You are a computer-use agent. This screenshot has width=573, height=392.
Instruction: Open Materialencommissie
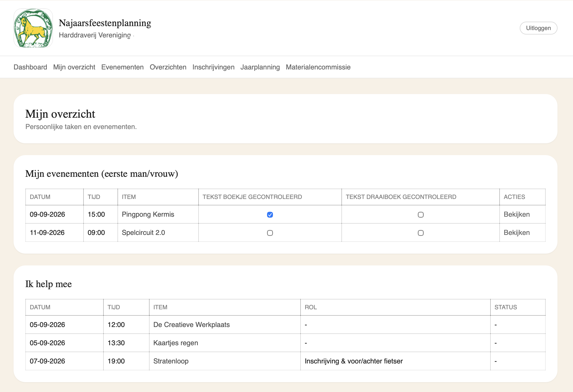click(318, 67)
